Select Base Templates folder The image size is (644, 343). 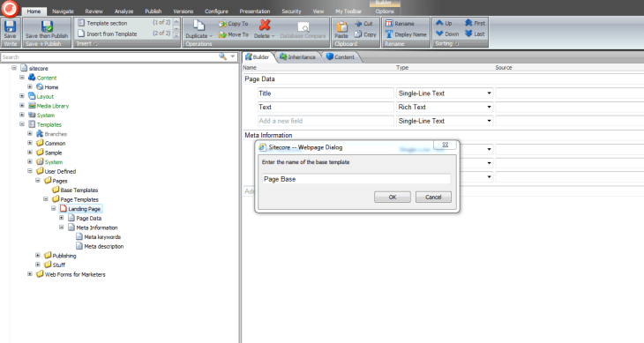click(75, 190)
